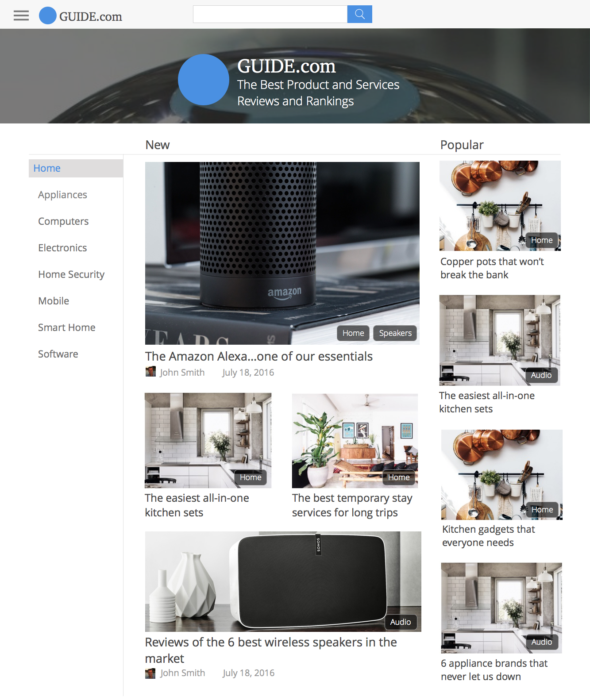Click the Home tag on the living room image
The image size is (590, 700).
pyautogui.click(x=399, y=477)
